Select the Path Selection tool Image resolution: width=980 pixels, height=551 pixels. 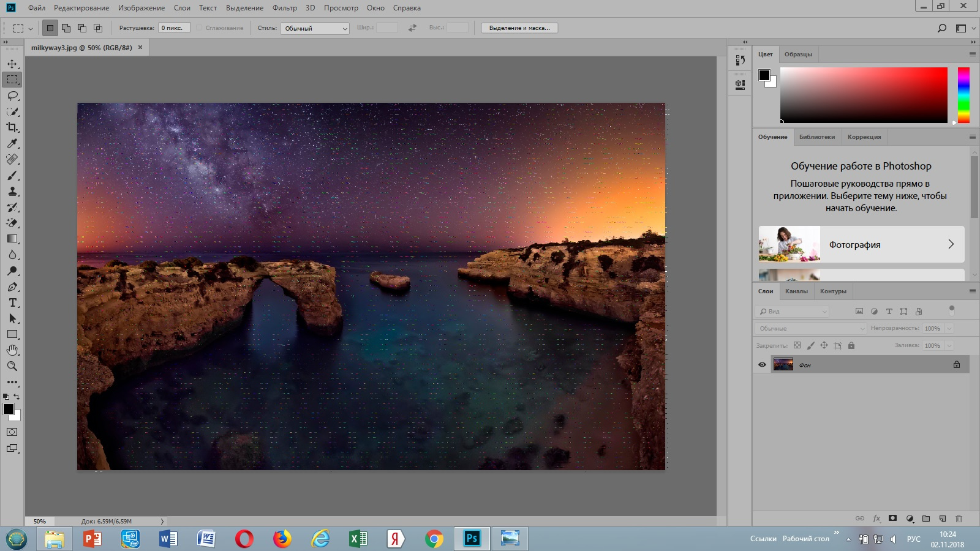tap(12, 318)
